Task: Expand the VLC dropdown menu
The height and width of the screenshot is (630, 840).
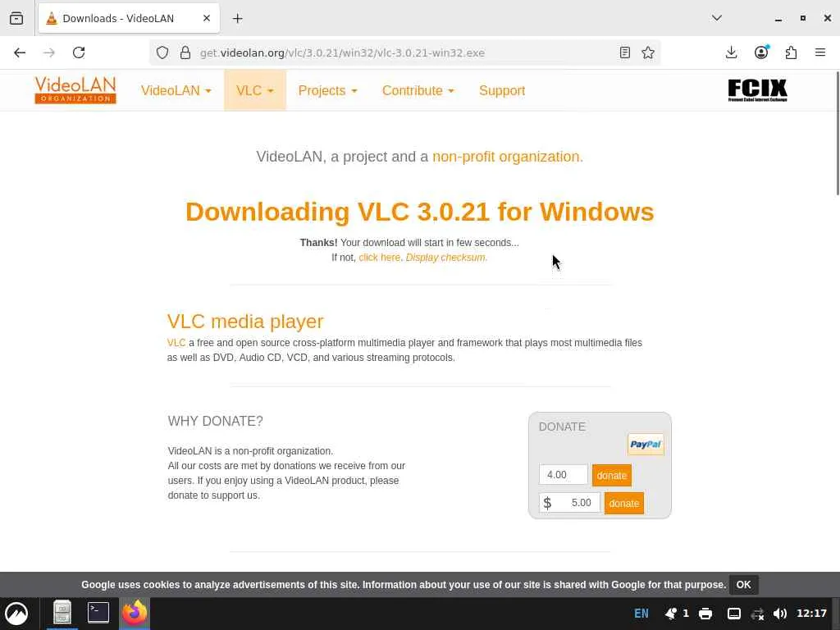Action: (255, 90)
